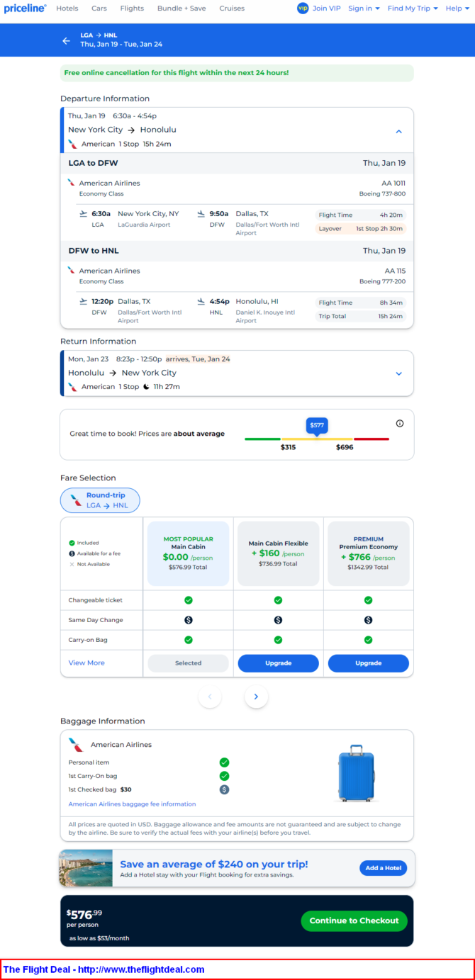Image resolution: width=475 pixels, height=980 pixels.
Task: Click Continue to Checkout button
Action: pyautogui.click(x=354, y=920)
